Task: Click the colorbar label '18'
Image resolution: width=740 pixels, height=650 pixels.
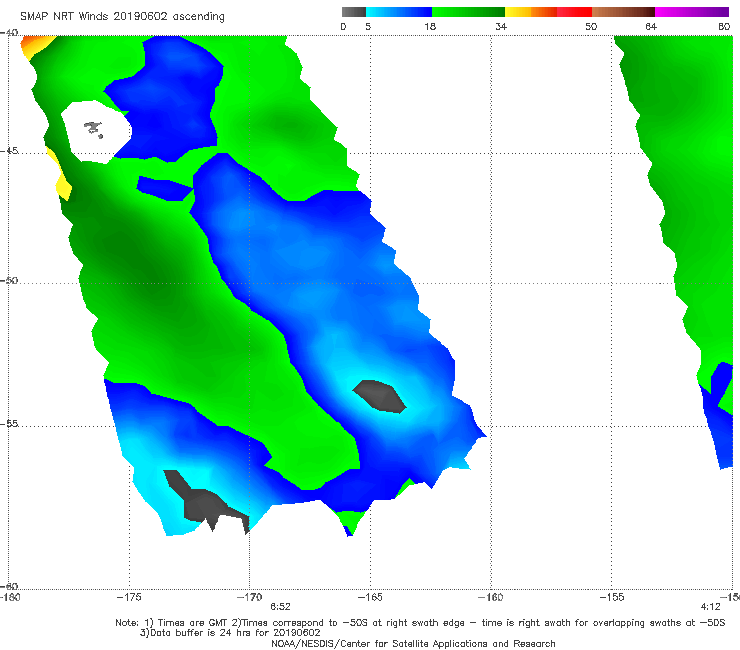Action: tap(430, 26)
